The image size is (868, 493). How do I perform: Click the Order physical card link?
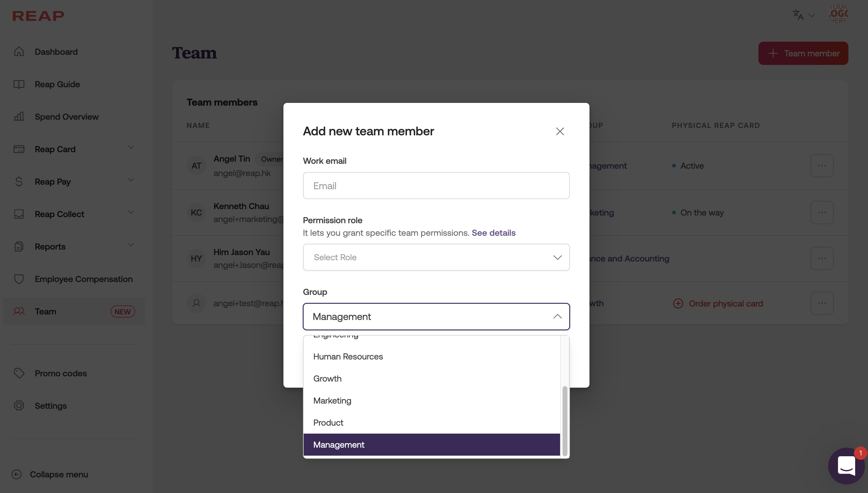point(726,303)
